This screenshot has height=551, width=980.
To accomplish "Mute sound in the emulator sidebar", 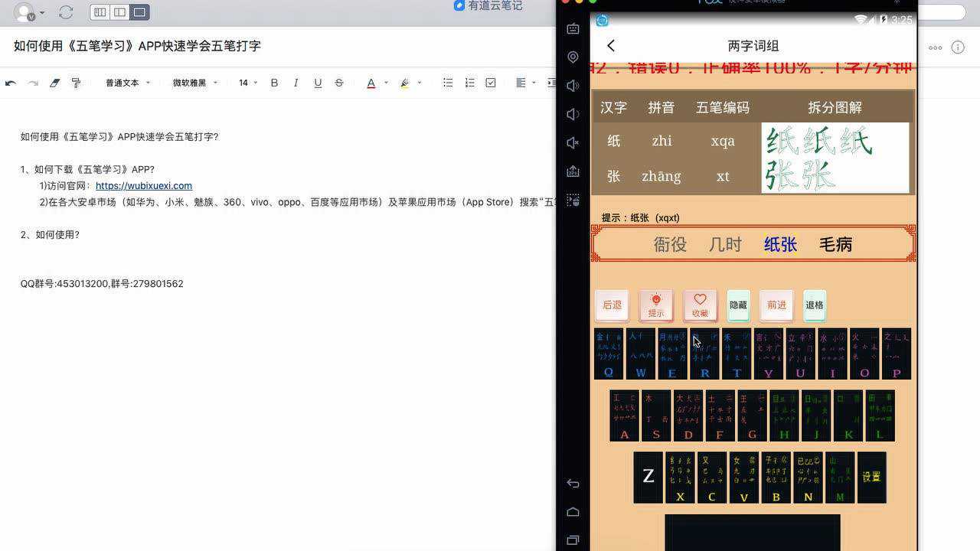I will 573,143.
